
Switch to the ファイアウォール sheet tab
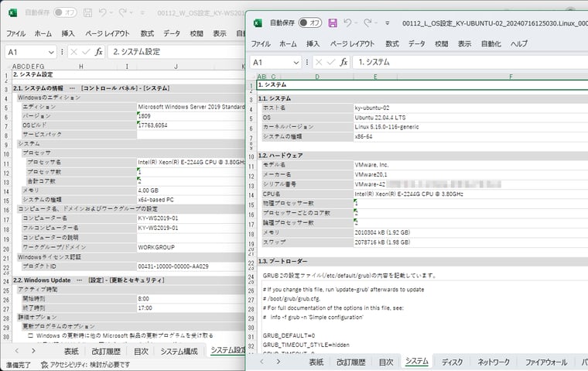tap(545, 362)
